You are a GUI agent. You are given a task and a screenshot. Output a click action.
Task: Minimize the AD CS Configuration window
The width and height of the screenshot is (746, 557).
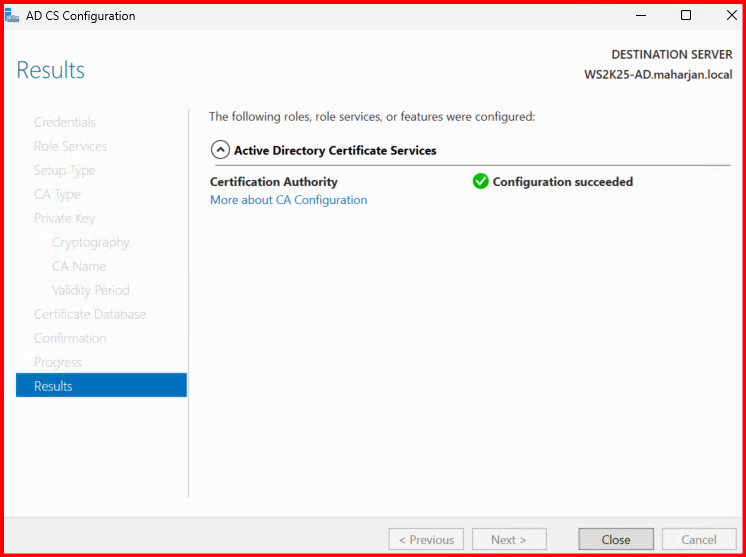click(640, 16)
